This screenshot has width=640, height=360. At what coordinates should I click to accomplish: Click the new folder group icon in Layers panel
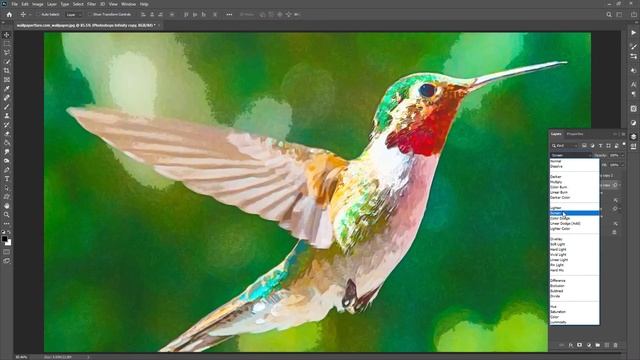click(x=598, y=345)
